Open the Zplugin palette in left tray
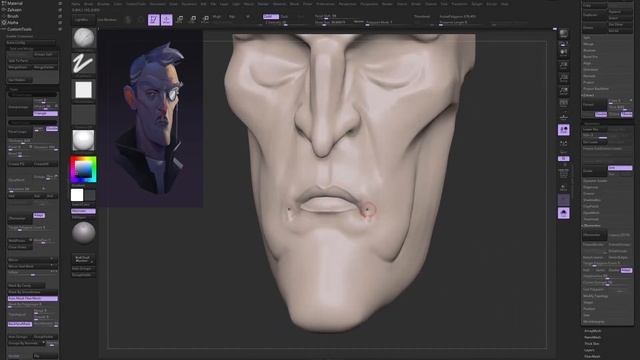The image size is (640, 360). [x=15, y=10]
